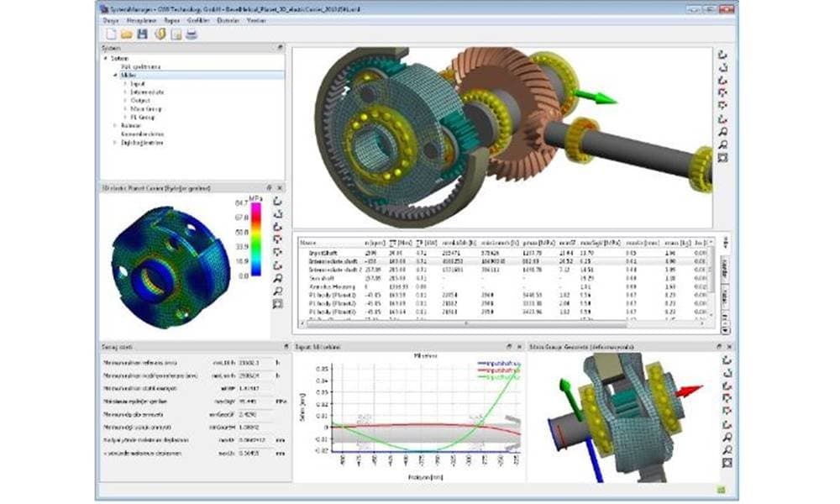Click the rainbow stress legend color bar
The width and height of the screenshot is (840, 504).
(x=256, y=239)
